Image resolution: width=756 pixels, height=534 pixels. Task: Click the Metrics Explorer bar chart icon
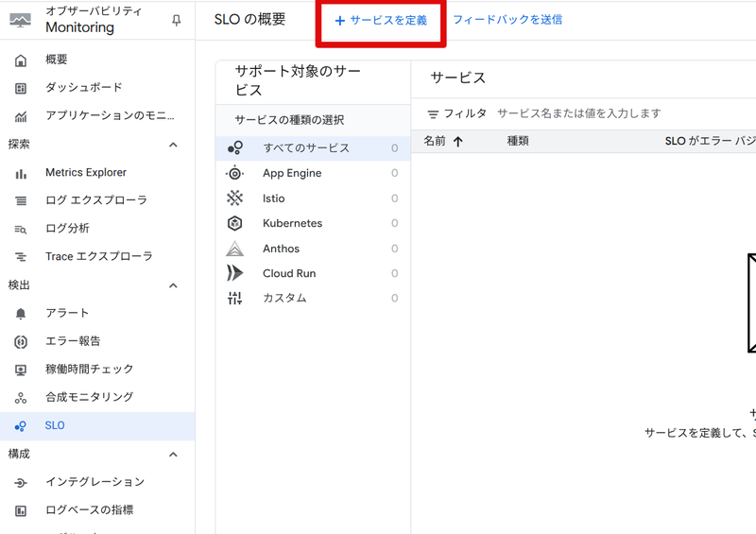click(21, 173)
